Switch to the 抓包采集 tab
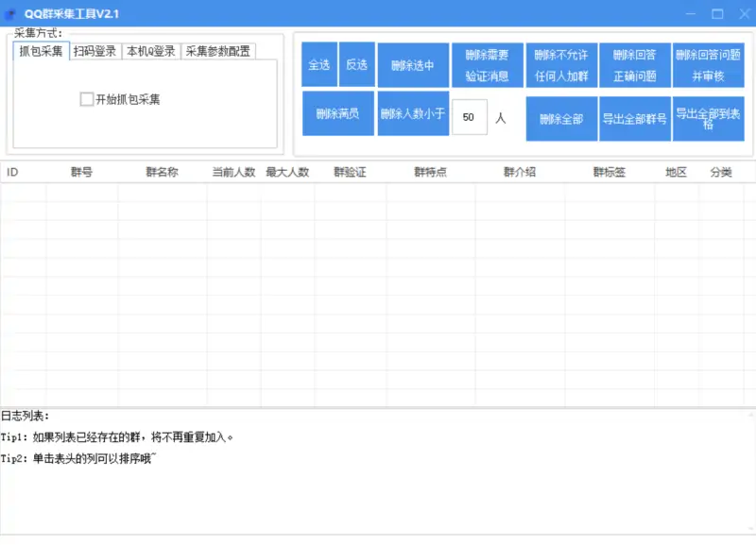The width and height of the screenshot is (756, 545). click(x=38, y=52)
